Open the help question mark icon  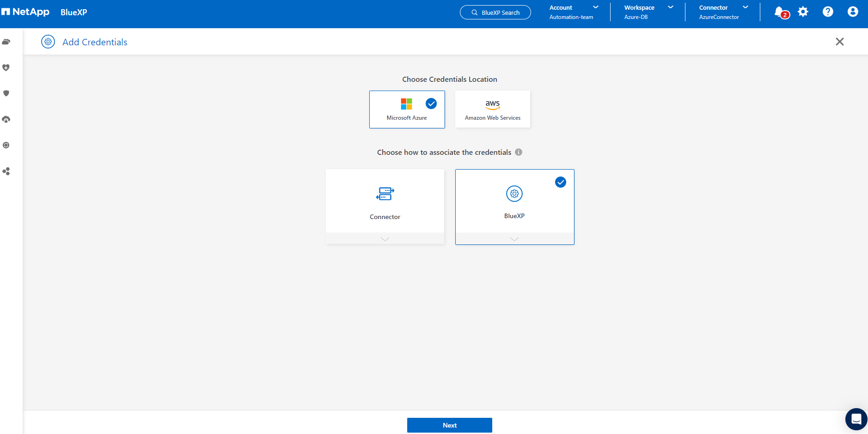[828, 12]
